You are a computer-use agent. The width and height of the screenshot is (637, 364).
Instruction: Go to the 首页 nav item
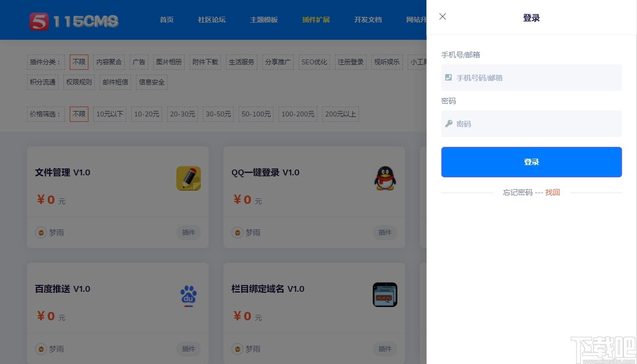(x=166, y=20)
